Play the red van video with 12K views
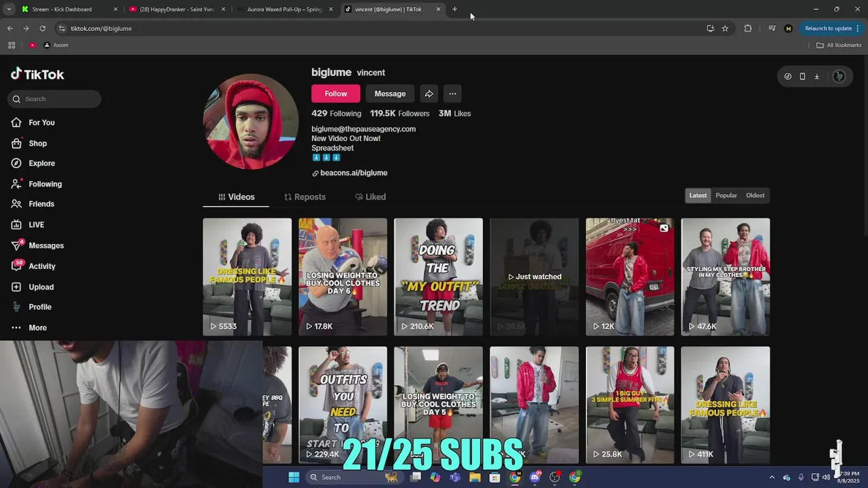Screen dimensions: 868x488 (x=630, y=277)
